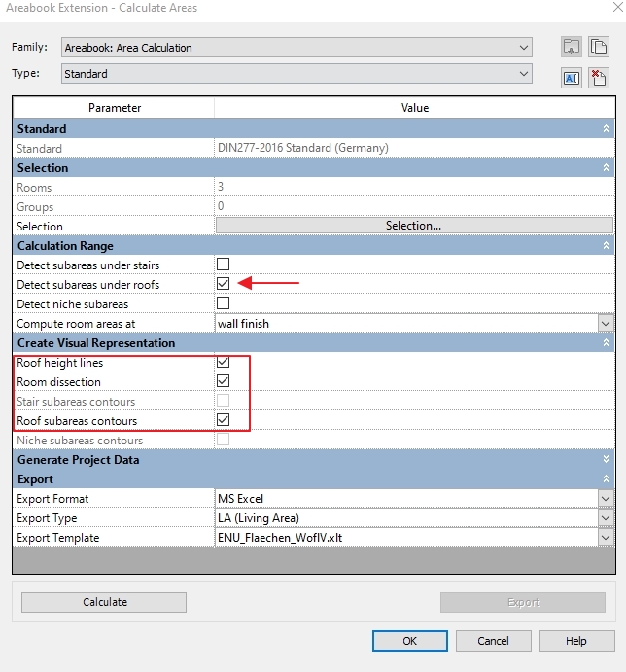Open the Compute room areas at dropdown
This screenshot has height=672, width=626.
606,324
